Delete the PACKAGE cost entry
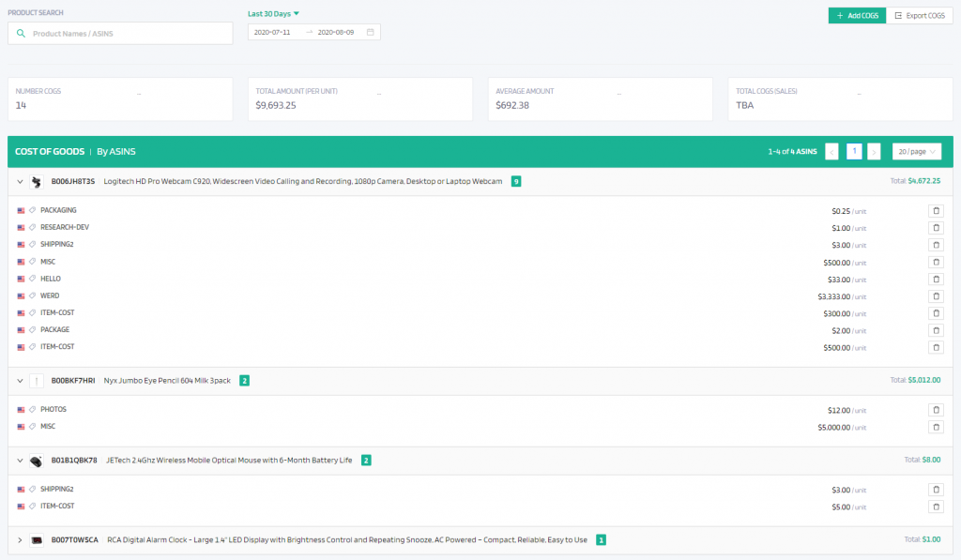This screenshot has width=961, height=560. [936, 331]
